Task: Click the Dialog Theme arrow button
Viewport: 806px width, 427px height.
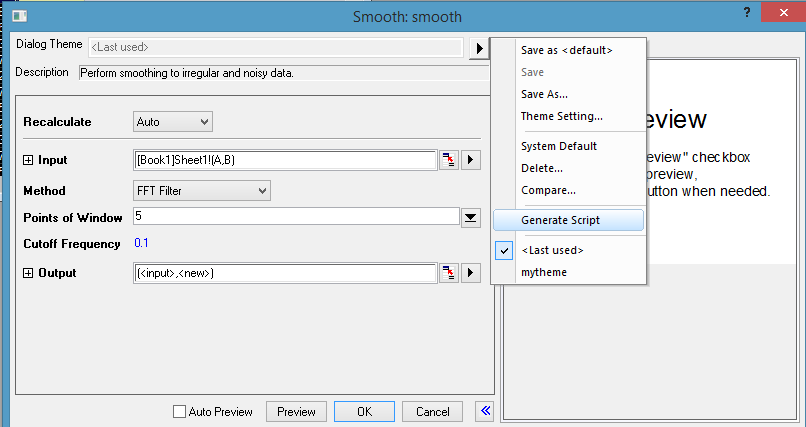Action: coord(479,47)
